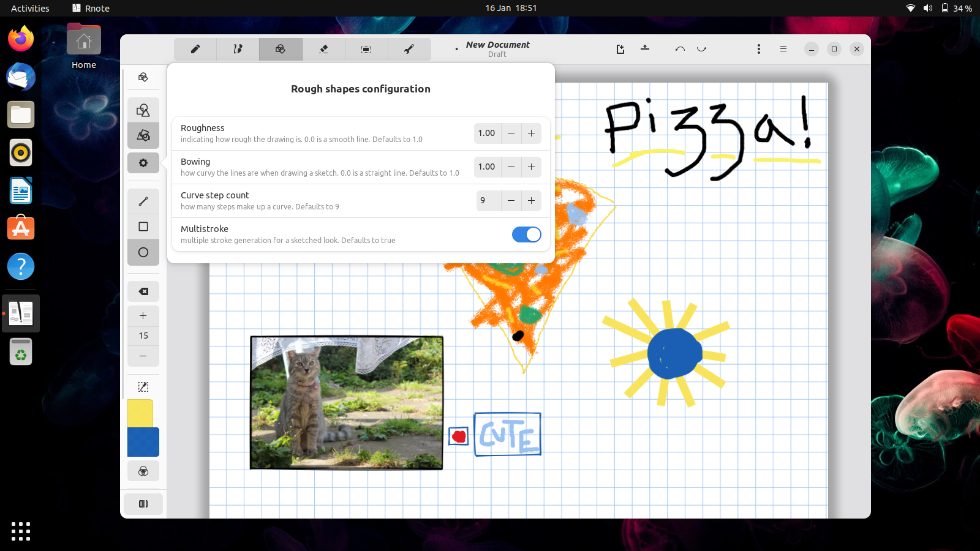Click the Undo button
980x551 pixels.
[680, 49]
